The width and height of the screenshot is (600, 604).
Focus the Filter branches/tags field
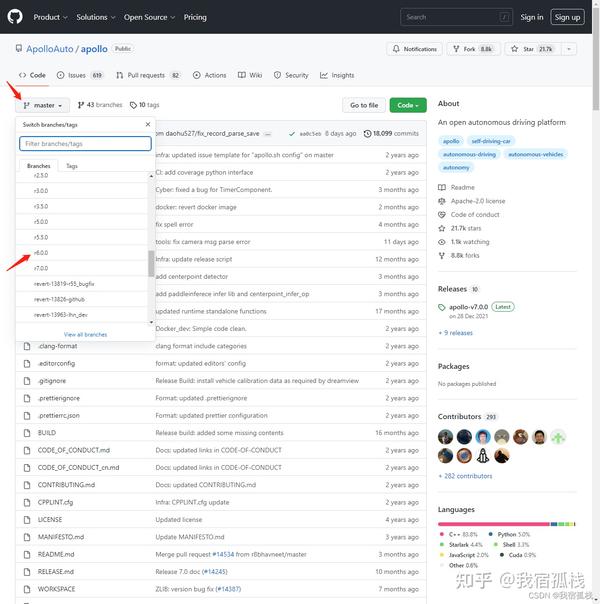click(x=85, y=144)
